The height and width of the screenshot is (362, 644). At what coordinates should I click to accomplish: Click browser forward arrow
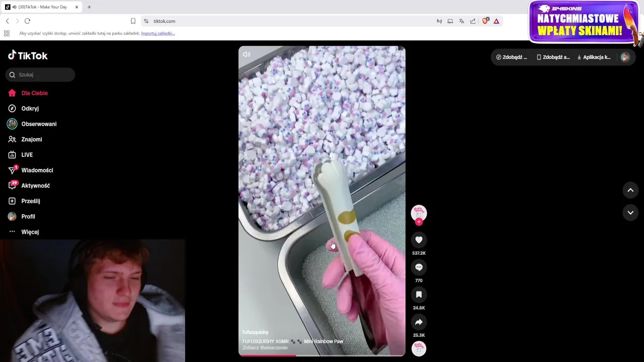click(17, 21)
